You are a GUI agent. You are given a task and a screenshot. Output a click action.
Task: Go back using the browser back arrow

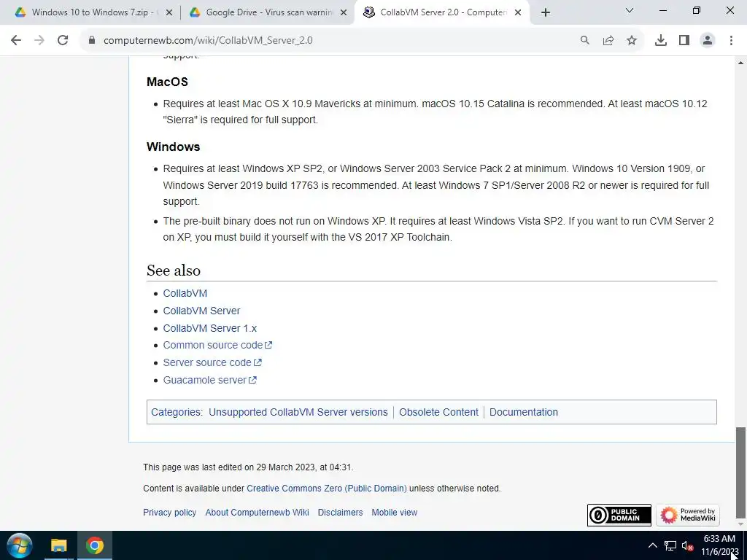(x=16, y=41)
